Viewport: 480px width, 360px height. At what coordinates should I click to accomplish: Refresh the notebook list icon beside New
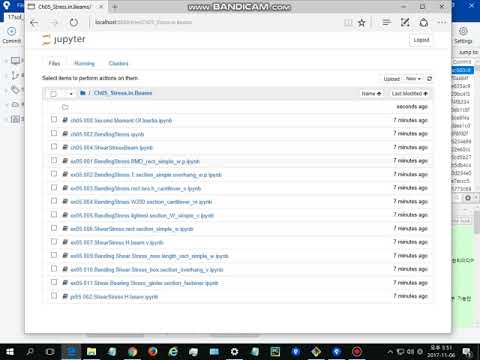[429, 79]
